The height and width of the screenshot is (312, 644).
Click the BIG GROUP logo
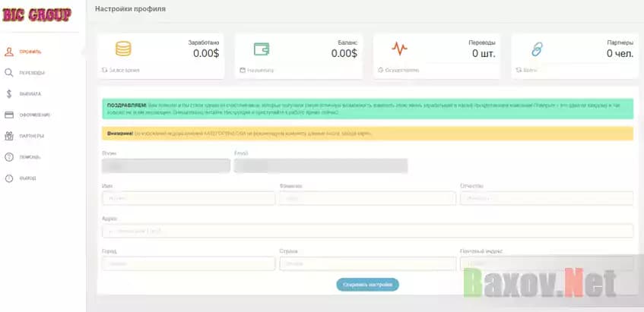pos(37,14)
